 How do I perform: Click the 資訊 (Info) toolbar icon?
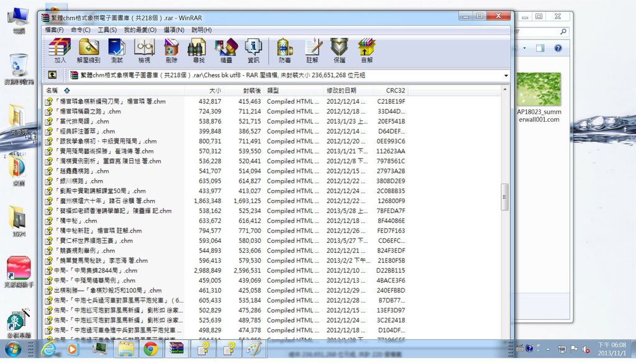pos(253,50)
